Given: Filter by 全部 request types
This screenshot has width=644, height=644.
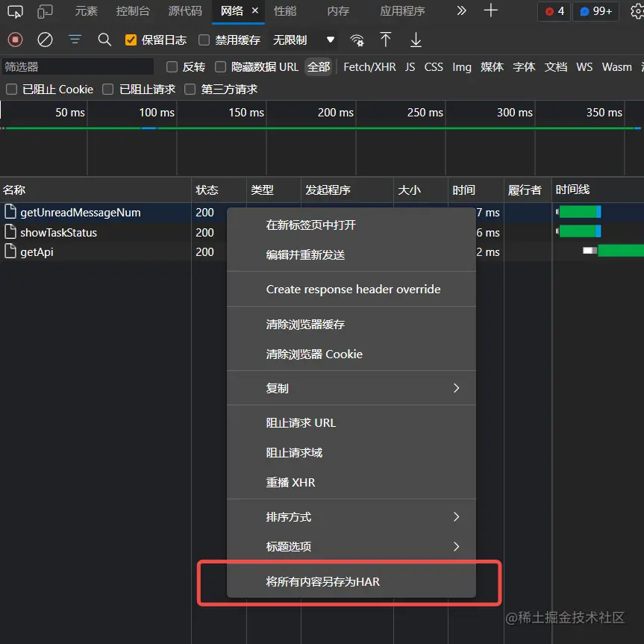Looking at the screenshot, I should click(x=319, y=66).
